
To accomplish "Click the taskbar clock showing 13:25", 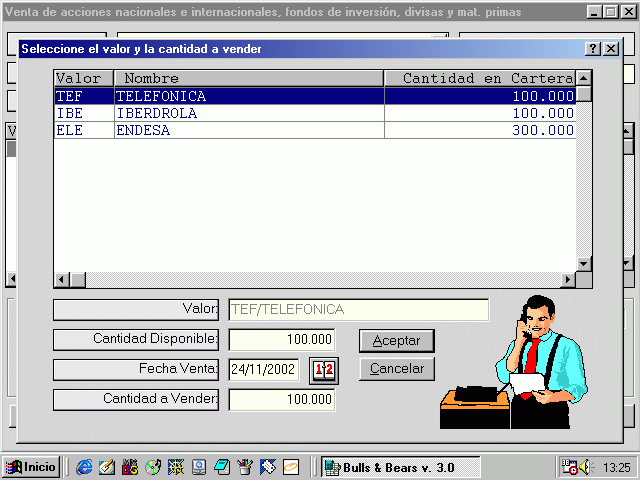I will (617, 467).
